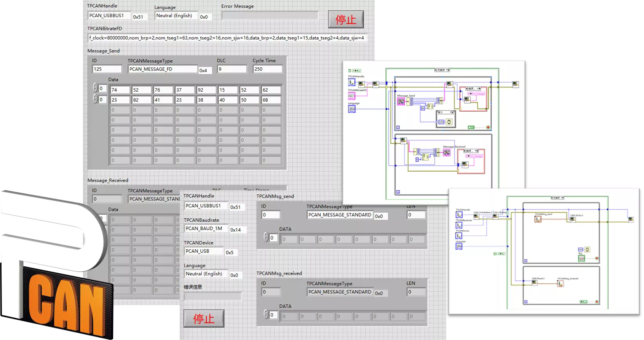Click the Error Message local variable beside Message_Send
Viewport: 644px width, 340px height.
tap(476, 94)
